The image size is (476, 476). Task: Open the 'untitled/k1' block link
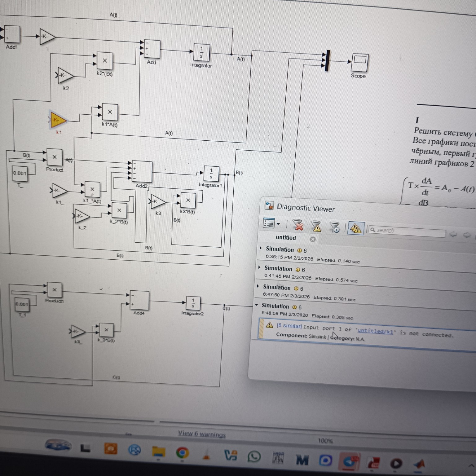click(x=375, y=331)
